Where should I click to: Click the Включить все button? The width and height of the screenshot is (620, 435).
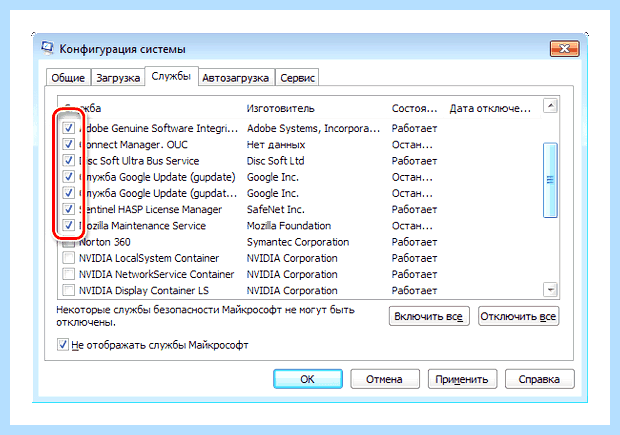point(429,316)
